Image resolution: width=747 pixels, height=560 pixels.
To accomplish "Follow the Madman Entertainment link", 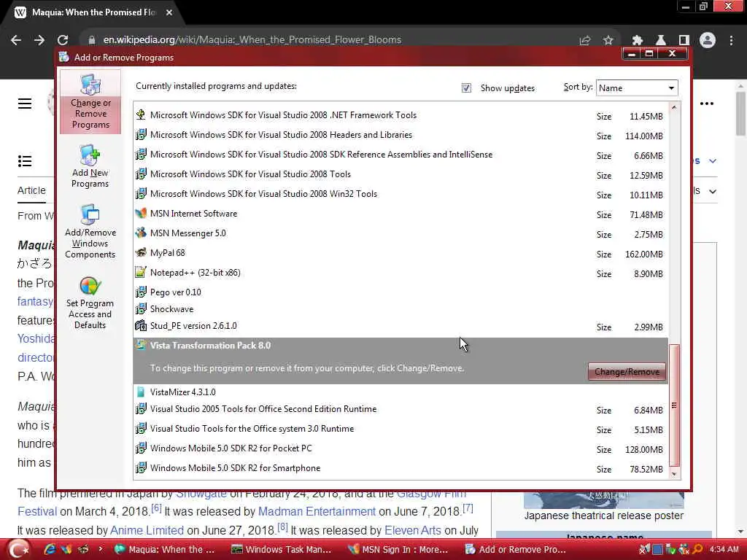I will [x=317, y=511].
